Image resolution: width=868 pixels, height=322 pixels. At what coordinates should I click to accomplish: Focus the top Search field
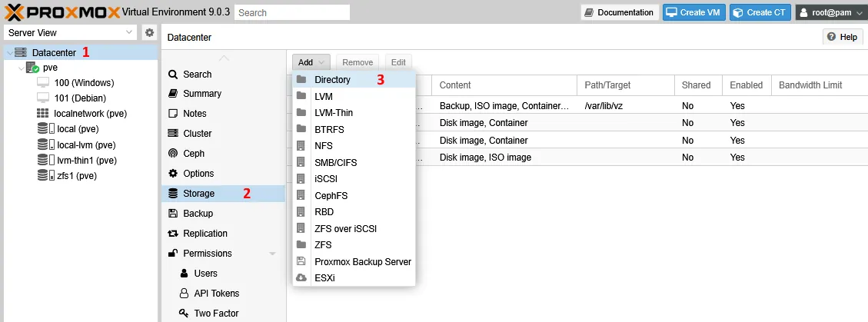point(292,12)
